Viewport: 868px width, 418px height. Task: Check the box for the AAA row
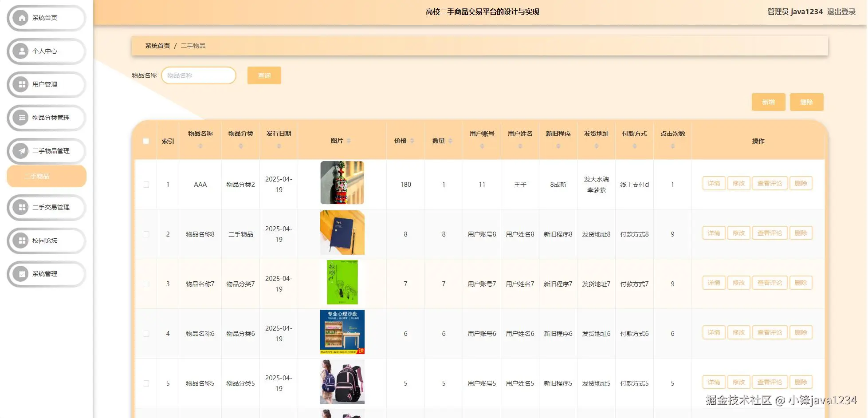tap(146, 185)
